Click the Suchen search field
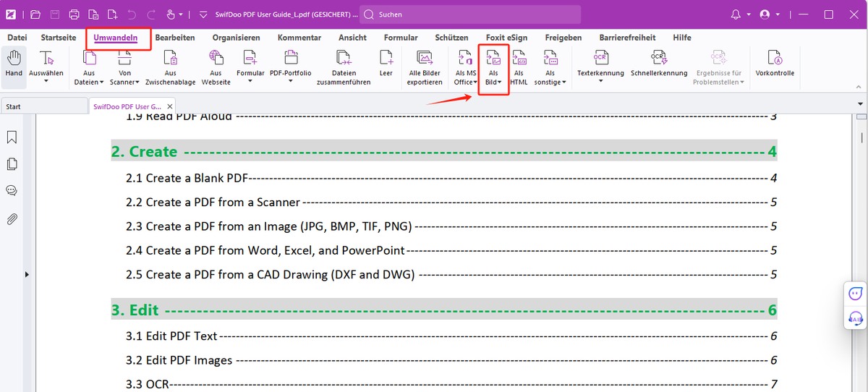This screenshot has height=392, width=868. pyautogui.click(x=470, y=14)
